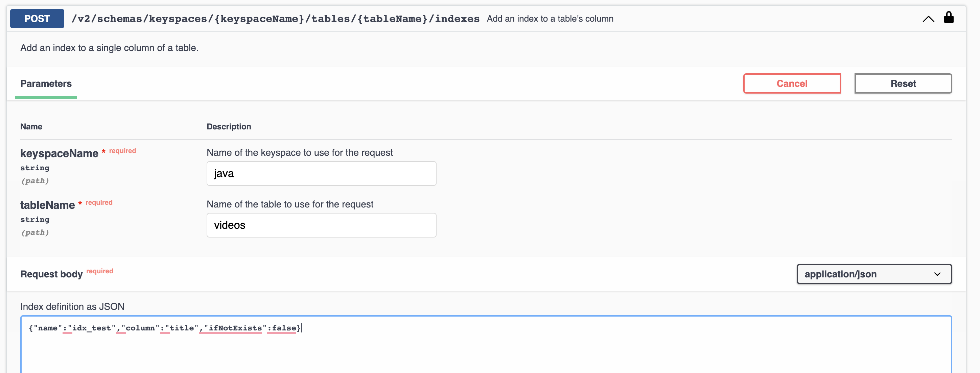Click the Request body required heading
The width and height of the screenshot is (980, 373).
pyautogui.click(x=51, y=274)
